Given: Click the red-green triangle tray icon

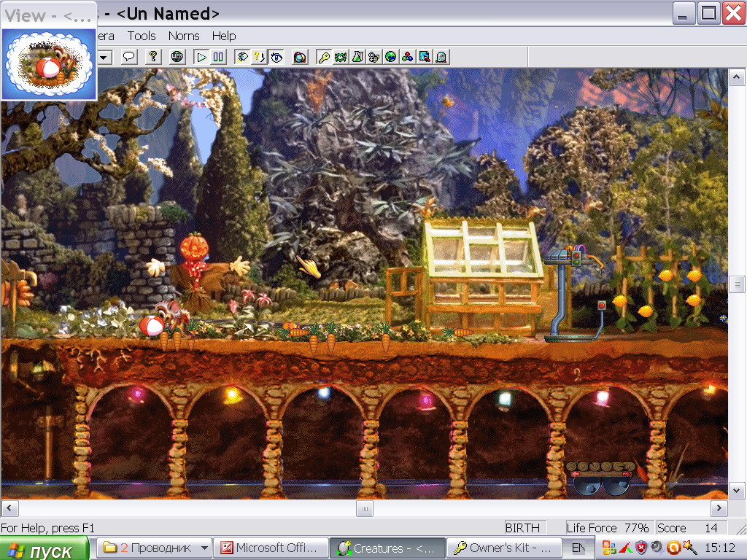Looking at the screenshot, I should click(x=625, y=548).
